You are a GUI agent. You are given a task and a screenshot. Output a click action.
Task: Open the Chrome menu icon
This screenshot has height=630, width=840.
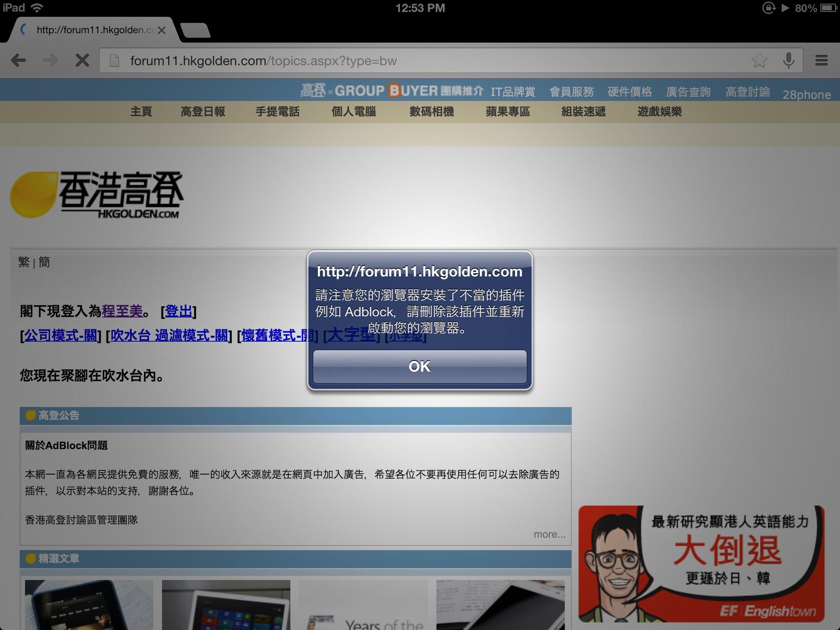point(822,60)
